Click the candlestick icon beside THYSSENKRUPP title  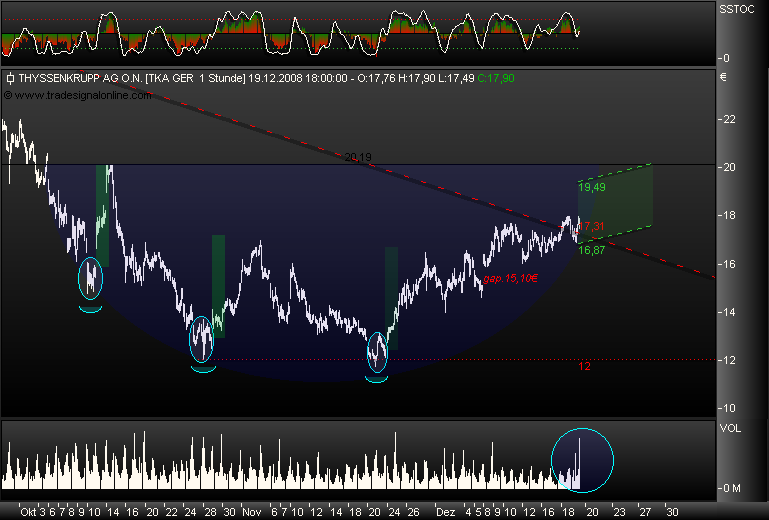(x=9, y=77)
